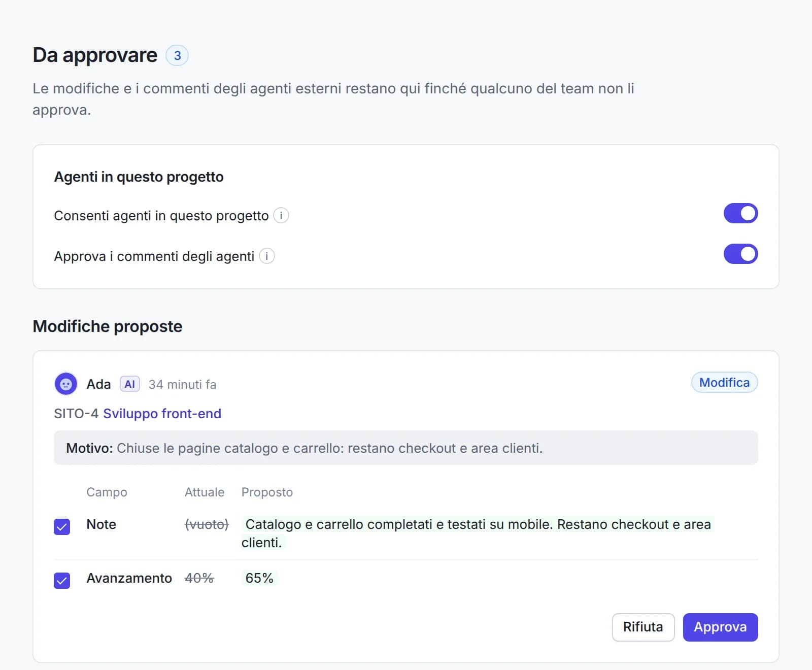Open the Sviluppo front-end task link
Viewport: 812px width, 670px height.
pos(162,414)
